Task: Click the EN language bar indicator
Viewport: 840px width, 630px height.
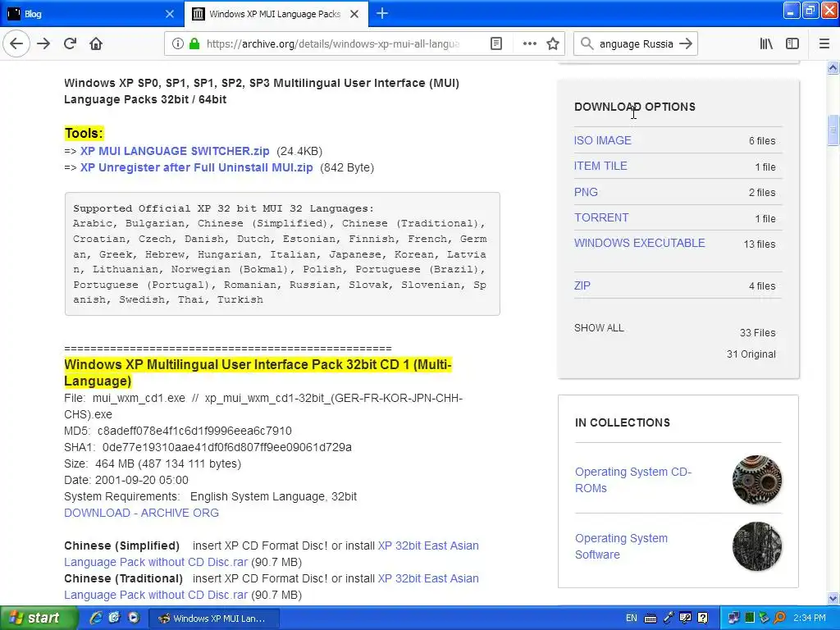Action: pyautogui.click(x=632, y=619)
